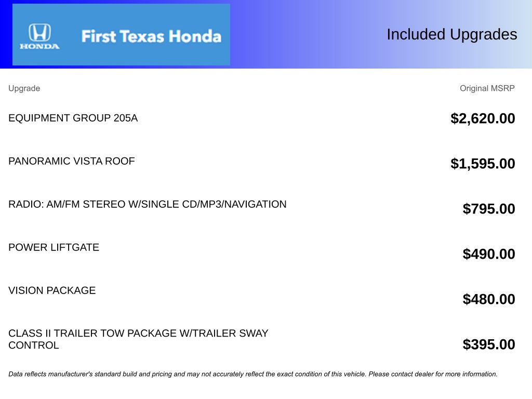Click the Honda H emblem logo
Screen dimensions: 532x399
coord(39,33)
